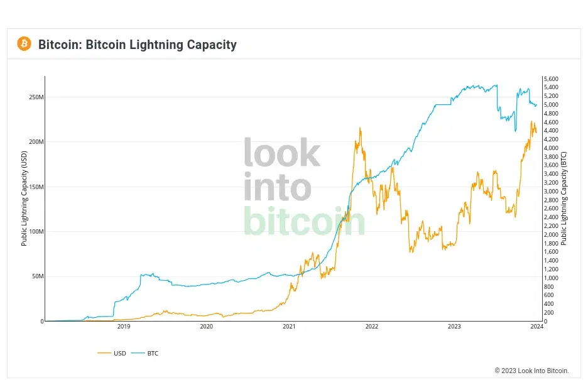The width and height of the screenshot is (588, 380).
Task: Click the orange USD legend line swatch
Action: [x=104, y=353]
